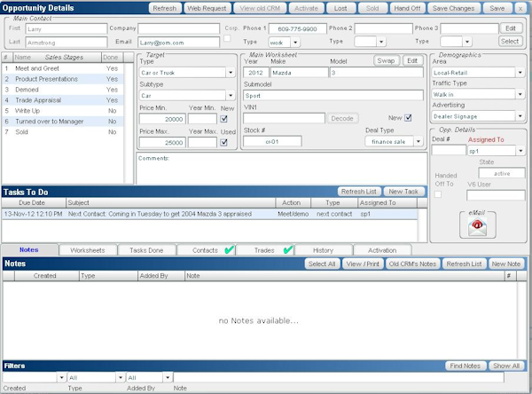Viewport: 532px width, 394px height.
Task: Toggle the Corp. checkbox
Action: pos(227,38)
